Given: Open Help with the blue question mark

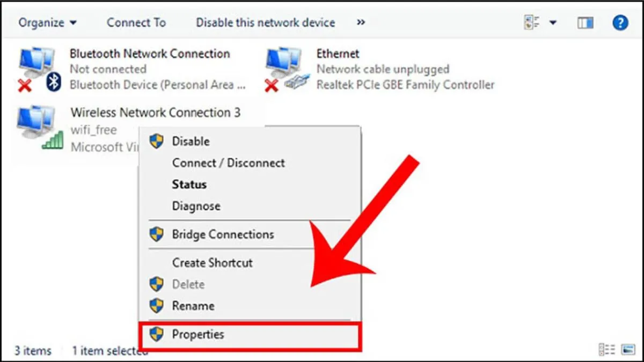Looking at the screenshot, I should [620, 23].
